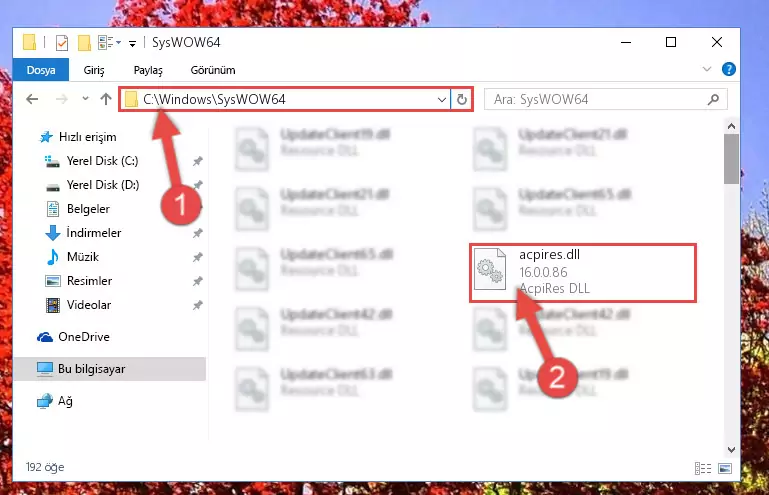
Task: Open Müzik folder in sidebar
Action: (73, 257)
